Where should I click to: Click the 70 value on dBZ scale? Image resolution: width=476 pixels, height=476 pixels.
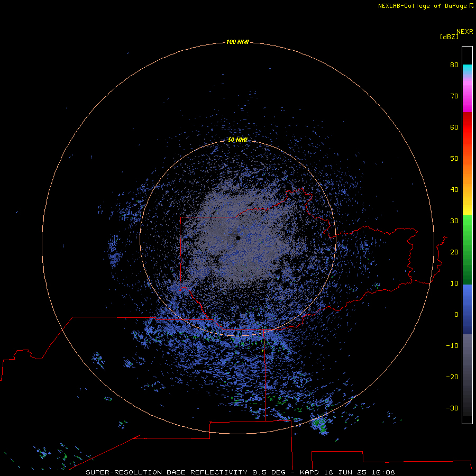tap(454, 96)
